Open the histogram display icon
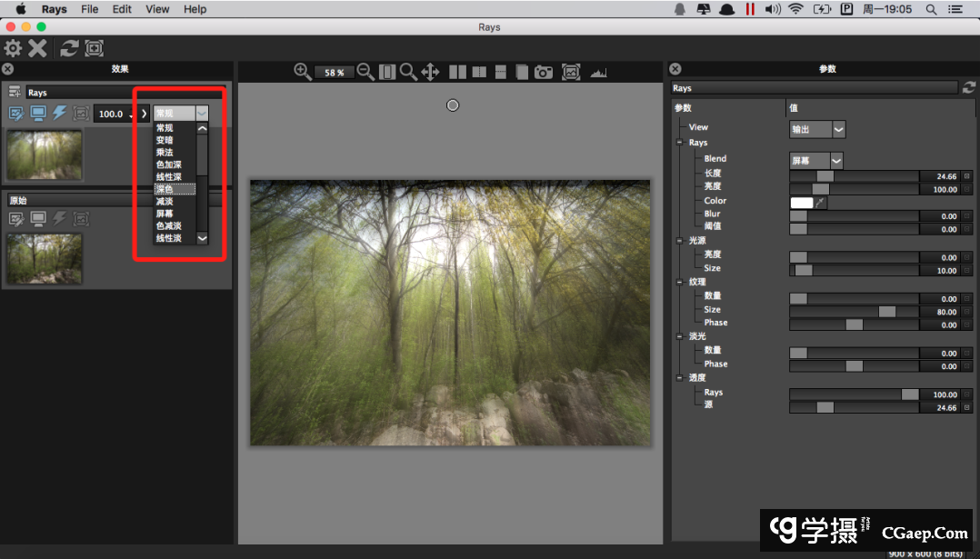This screenshot has width=980, height=559. tap(598, 72)
